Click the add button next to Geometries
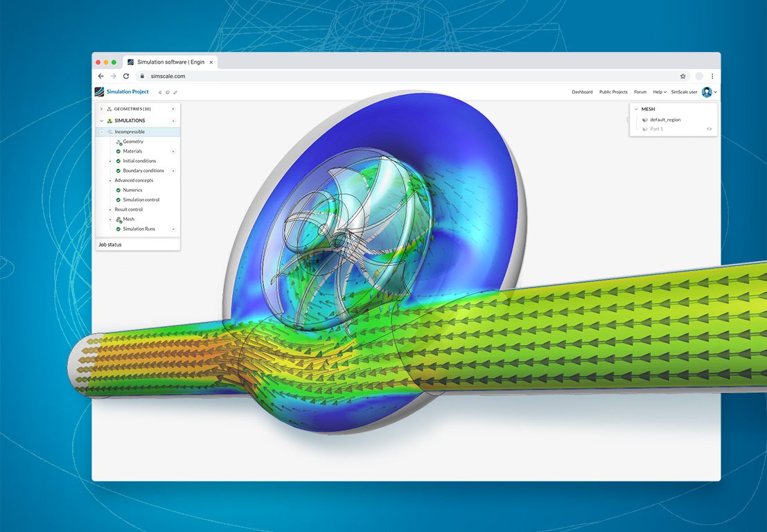The height and width of the screenshot is (532, 767). tap(173, 109)
